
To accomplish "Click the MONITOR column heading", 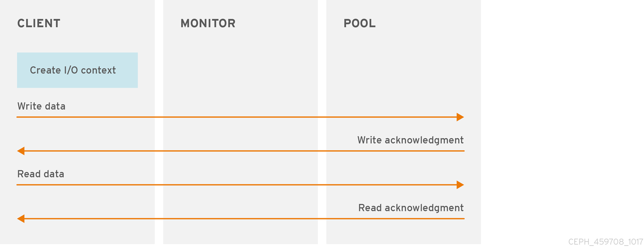I will 208,23.
